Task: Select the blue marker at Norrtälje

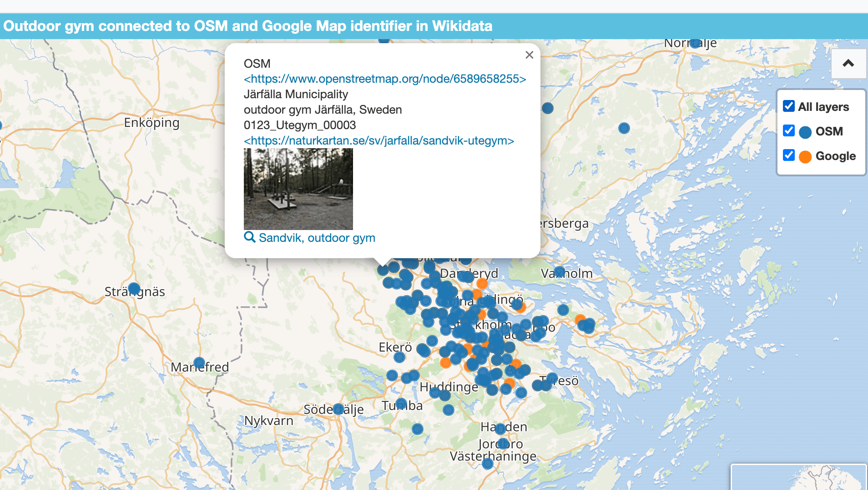Action: [x=694, y=43]
